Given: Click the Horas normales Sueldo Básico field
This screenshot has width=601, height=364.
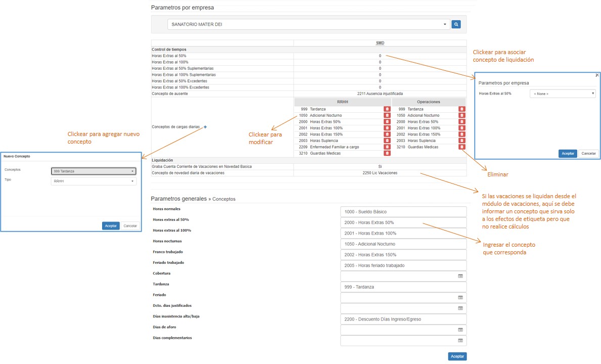Looking at the screenshot, I should 403,212.
